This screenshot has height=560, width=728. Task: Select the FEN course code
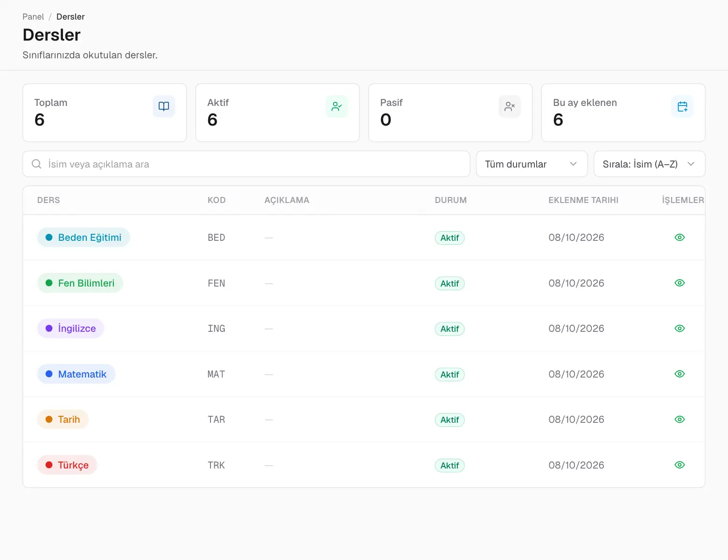tap(217, 283)
